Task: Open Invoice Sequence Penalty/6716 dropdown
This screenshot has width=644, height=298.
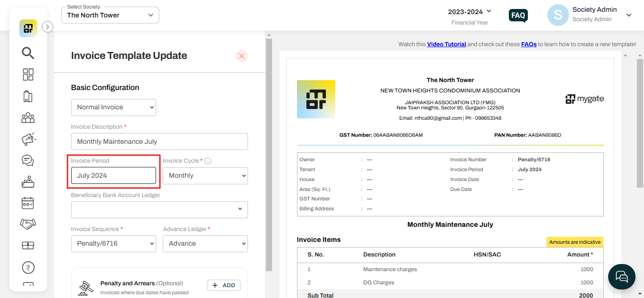Action: point(114,243)
